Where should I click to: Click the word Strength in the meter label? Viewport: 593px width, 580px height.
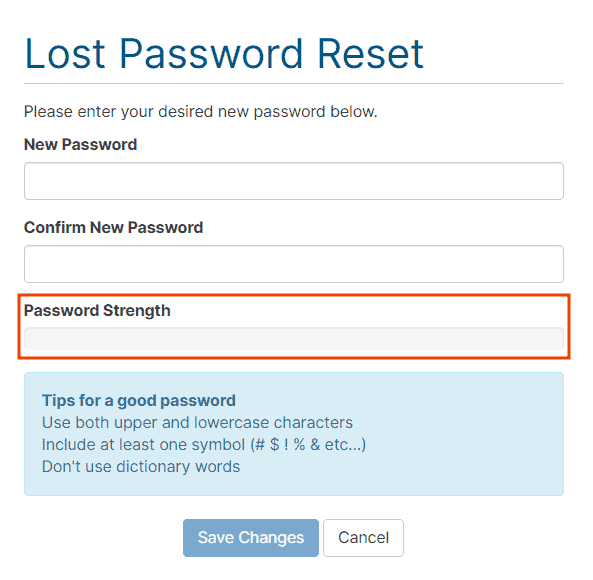pos(137,311)
